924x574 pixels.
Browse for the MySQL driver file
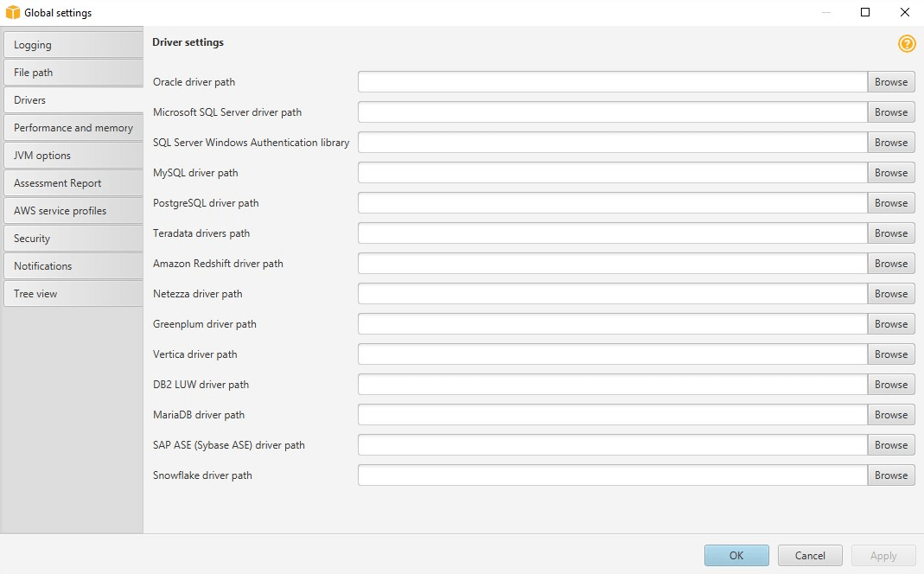point(891,172)
